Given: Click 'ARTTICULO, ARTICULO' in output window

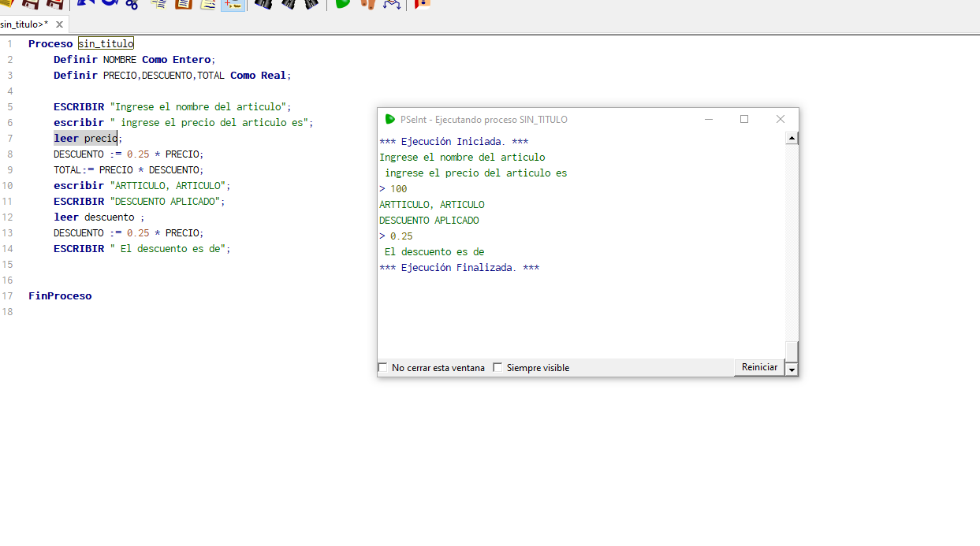Looking at the screenshot, I should point(432,205).
